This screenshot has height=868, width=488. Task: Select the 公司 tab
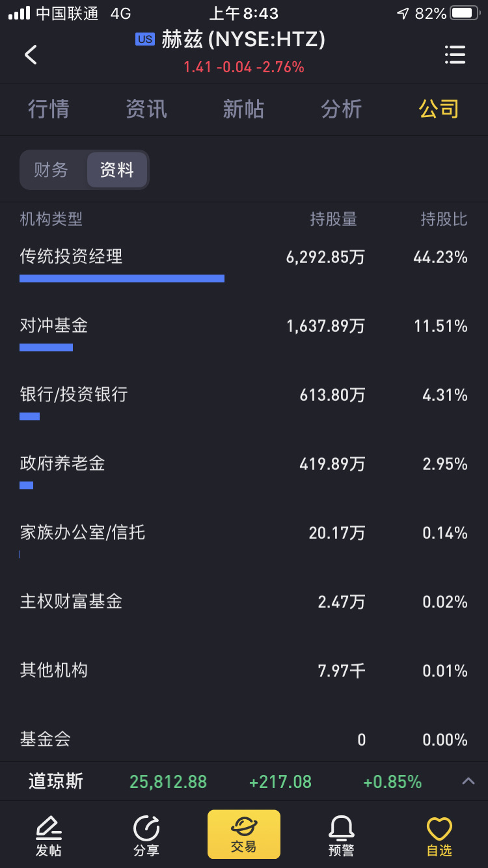pos(439,109)
